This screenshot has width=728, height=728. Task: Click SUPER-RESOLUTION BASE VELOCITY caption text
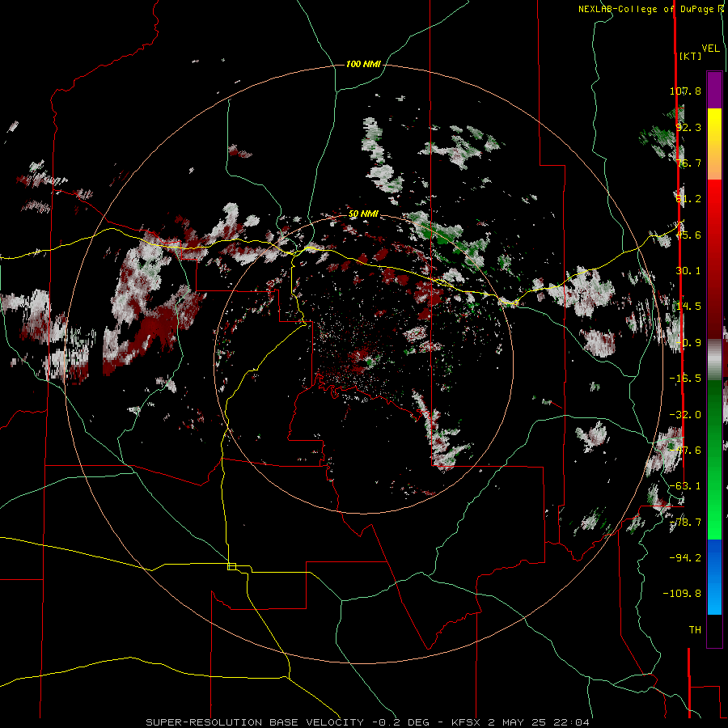click(x=255, y=722)
